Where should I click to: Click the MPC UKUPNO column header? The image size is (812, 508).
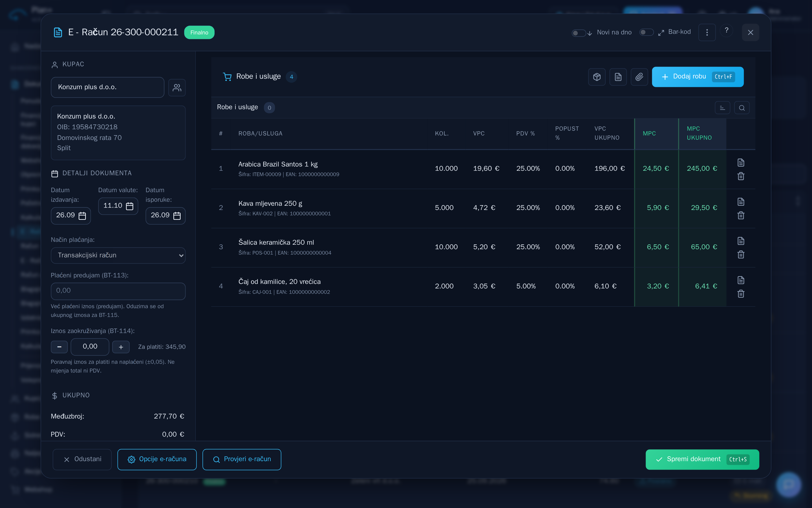point(699,133)
